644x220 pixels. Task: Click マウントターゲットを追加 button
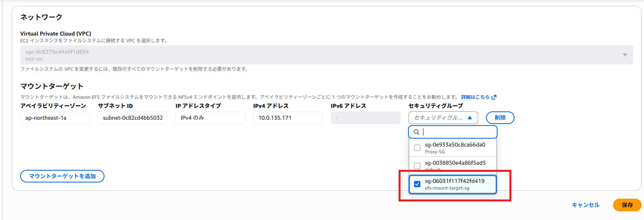pos(62,176)
